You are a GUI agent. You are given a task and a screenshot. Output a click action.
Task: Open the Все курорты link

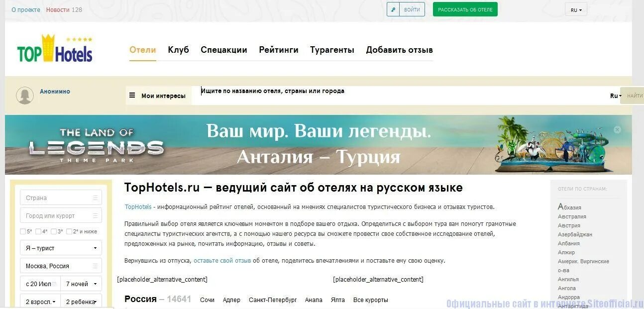(370, 300)
